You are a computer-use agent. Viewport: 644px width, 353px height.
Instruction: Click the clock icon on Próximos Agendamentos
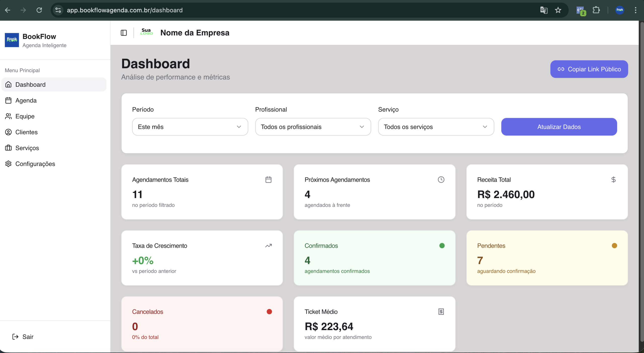(441, 180)
